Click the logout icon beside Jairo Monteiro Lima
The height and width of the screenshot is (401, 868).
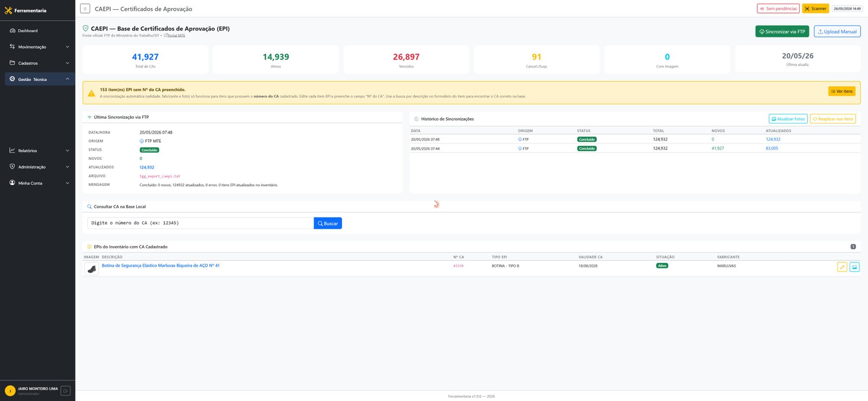point(65,391)
